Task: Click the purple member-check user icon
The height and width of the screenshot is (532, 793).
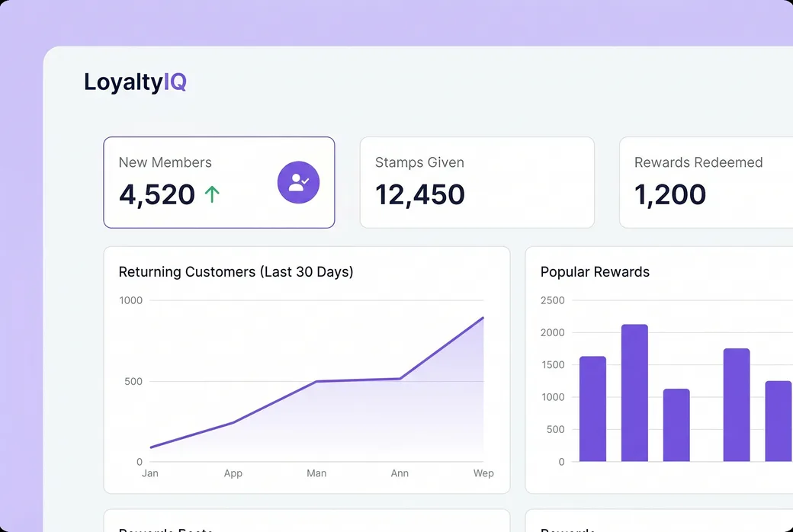Action: click(x=298, y=182)
